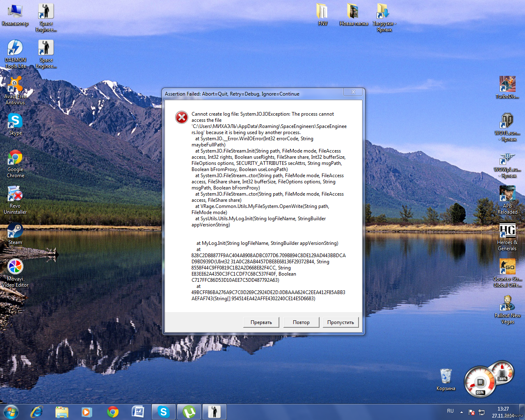Open the Google Chrome desktop icon
This screenshot has width=525, height=420.
[x=15, y=158]
